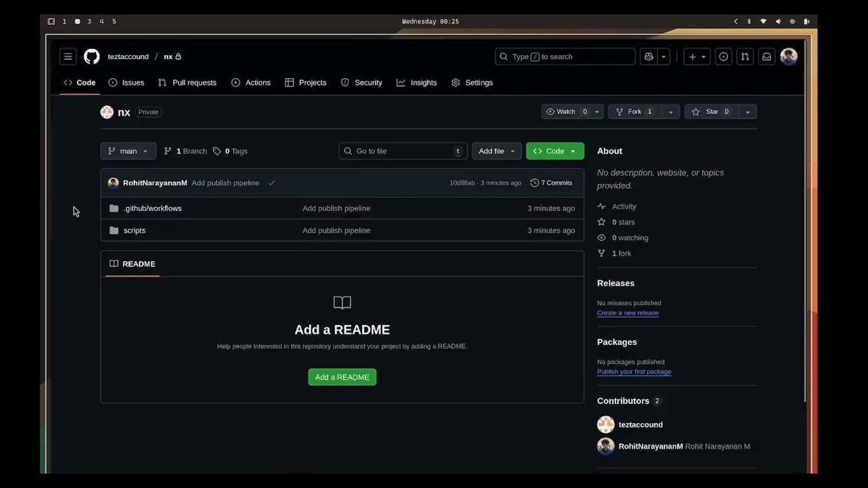
Task: Open the Copilot icon in header
Action: 649,56
